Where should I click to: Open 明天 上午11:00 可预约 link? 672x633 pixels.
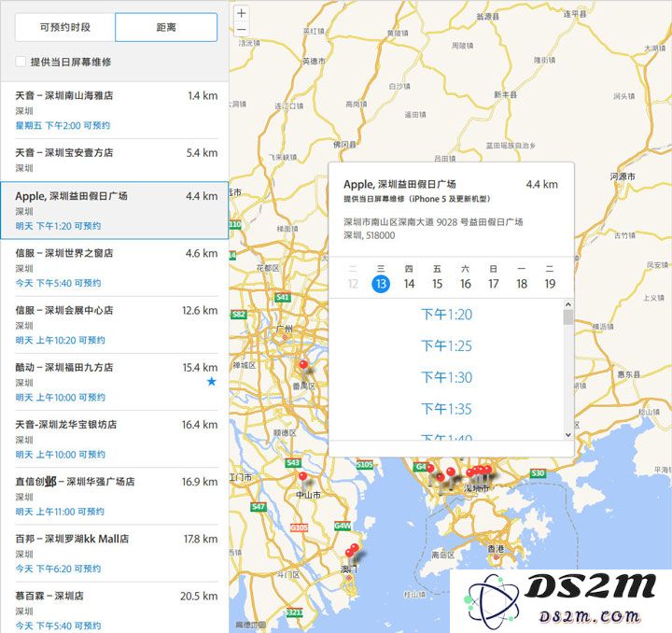click(60, 512)
